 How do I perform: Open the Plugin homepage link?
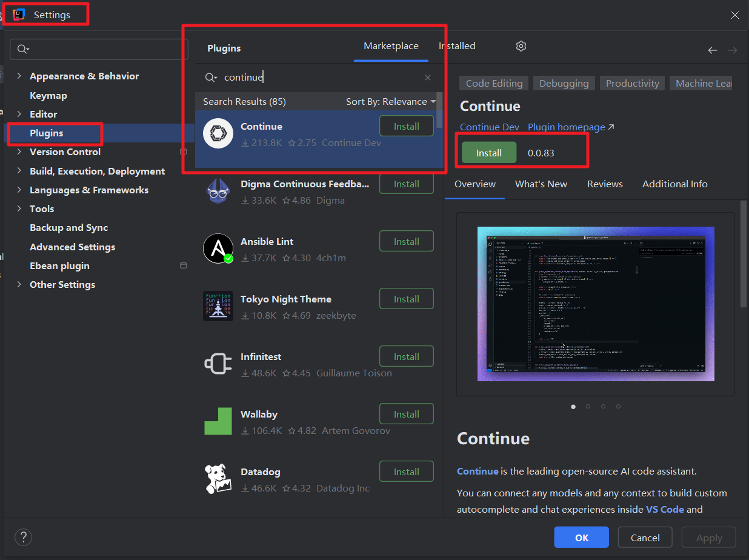(571, 127)
